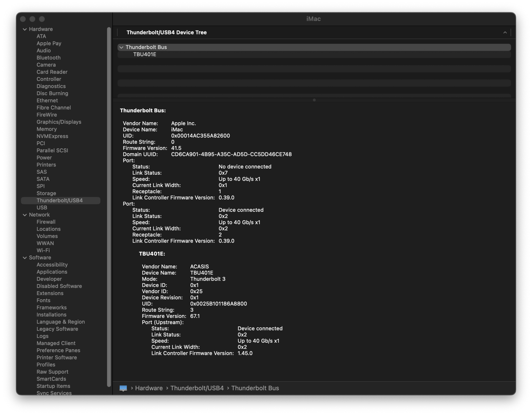Click the split pane divider handle
This screenshot has width=532, height=415.
point(314,100)
